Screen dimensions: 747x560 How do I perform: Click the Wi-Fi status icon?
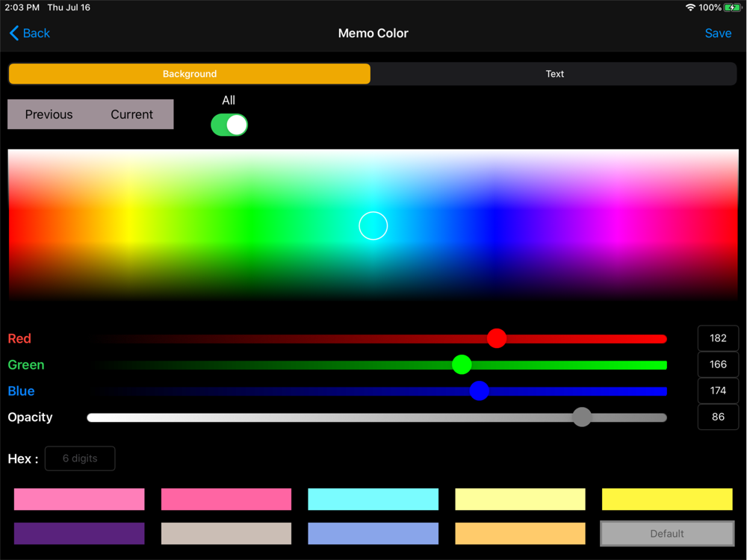690,7
